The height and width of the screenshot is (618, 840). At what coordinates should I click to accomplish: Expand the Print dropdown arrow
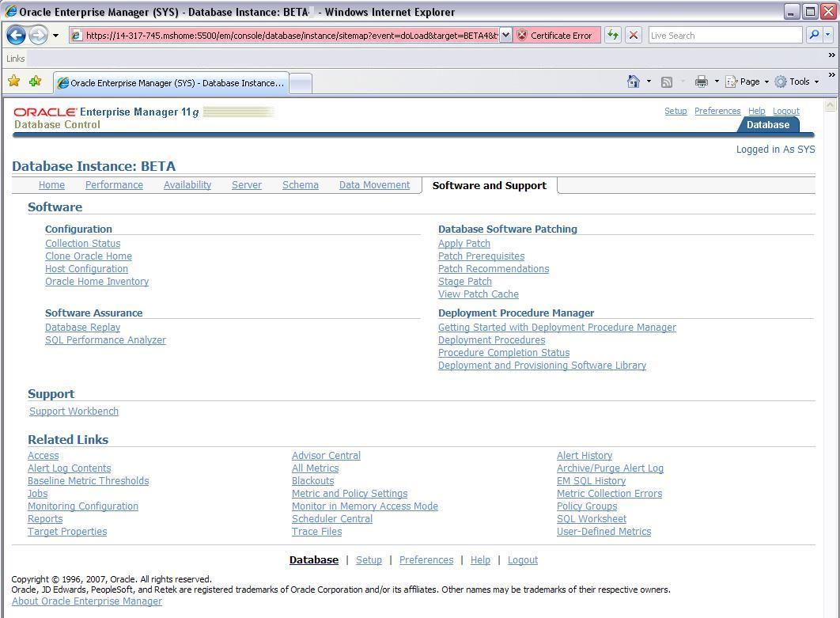717,82
